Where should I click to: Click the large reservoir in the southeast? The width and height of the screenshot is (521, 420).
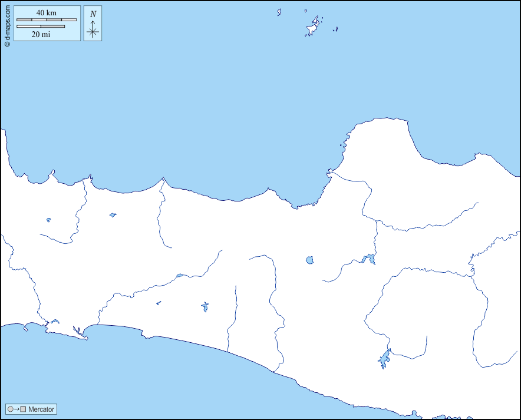[x=384, y=358]
